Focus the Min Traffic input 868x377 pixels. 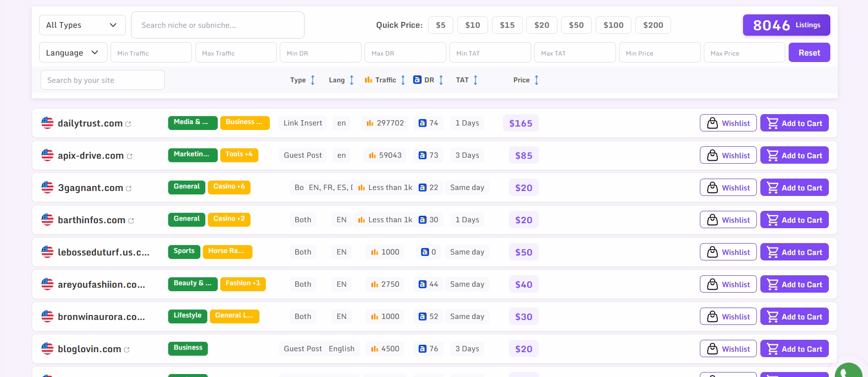[x=151, y=53]
